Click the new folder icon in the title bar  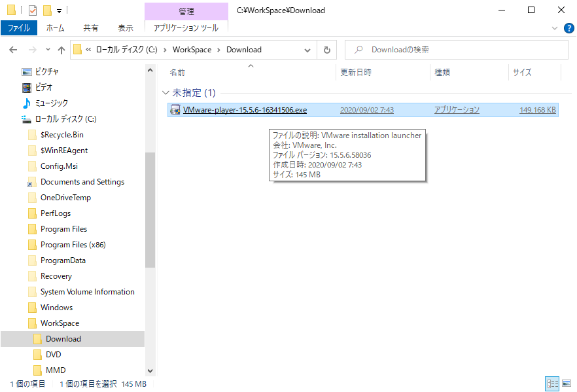[47, 10]
